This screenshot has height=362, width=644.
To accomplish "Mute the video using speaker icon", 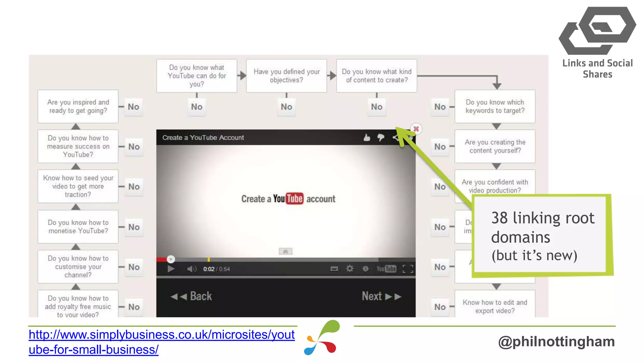I will click(x=192, y=269).
